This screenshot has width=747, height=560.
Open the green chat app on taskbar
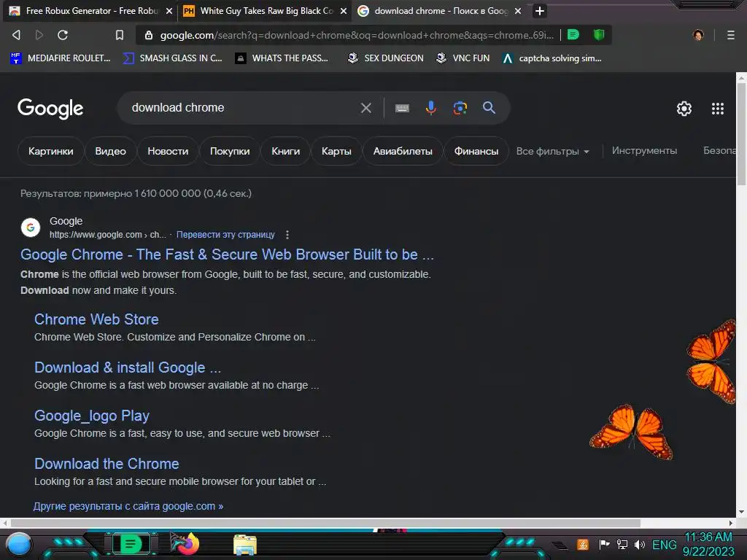click(130, 544)
